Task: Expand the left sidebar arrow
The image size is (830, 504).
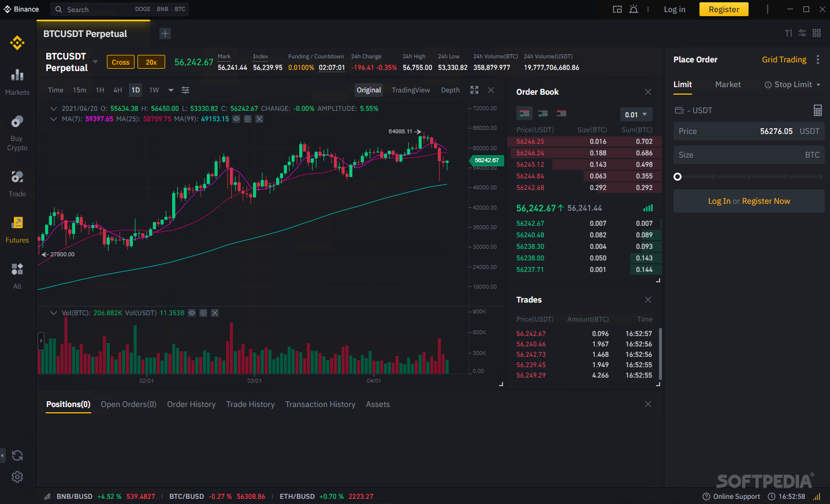Action: (x=2, y=456)
